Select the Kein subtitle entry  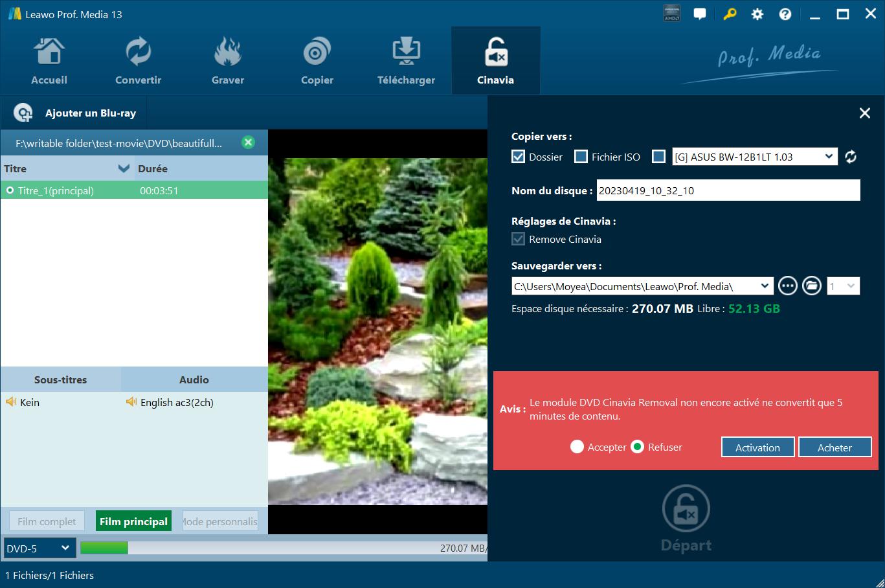click(30, 402)
